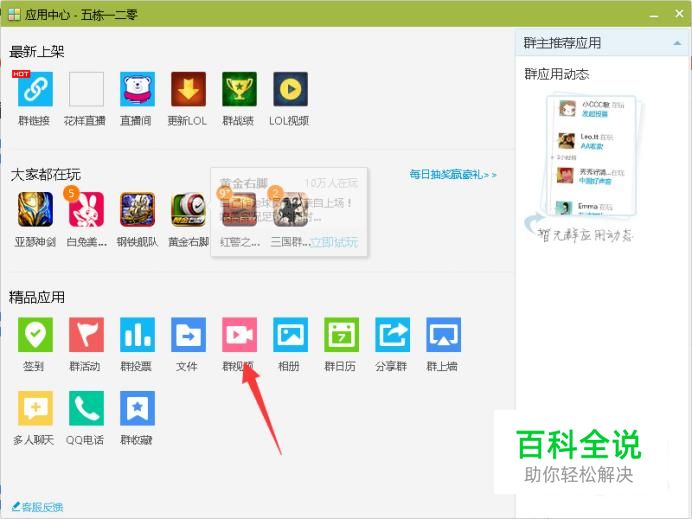Minimize the 应用中心 window
This screenshot has width=692, height=519.
[654, 15]
